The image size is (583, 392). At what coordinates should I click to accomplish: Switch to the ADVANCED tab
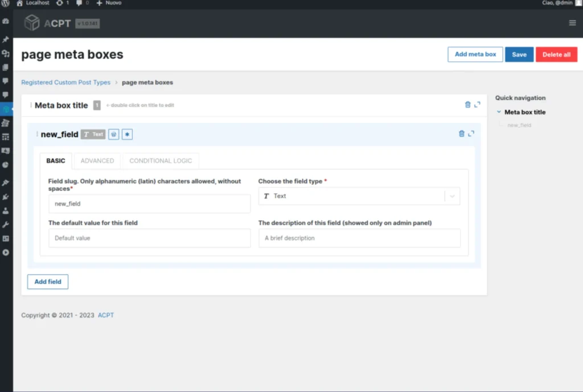click(x=97, y=160)
